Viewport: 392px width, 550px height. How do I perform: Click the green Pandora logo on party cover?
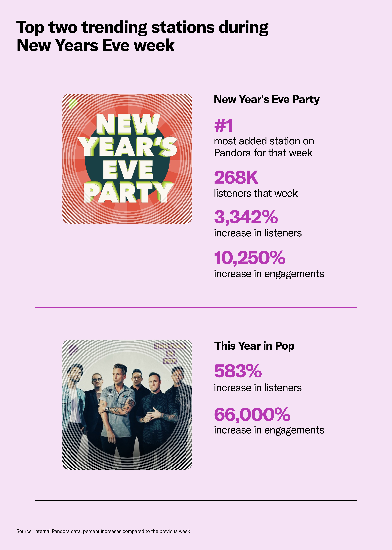pos(73,104)
